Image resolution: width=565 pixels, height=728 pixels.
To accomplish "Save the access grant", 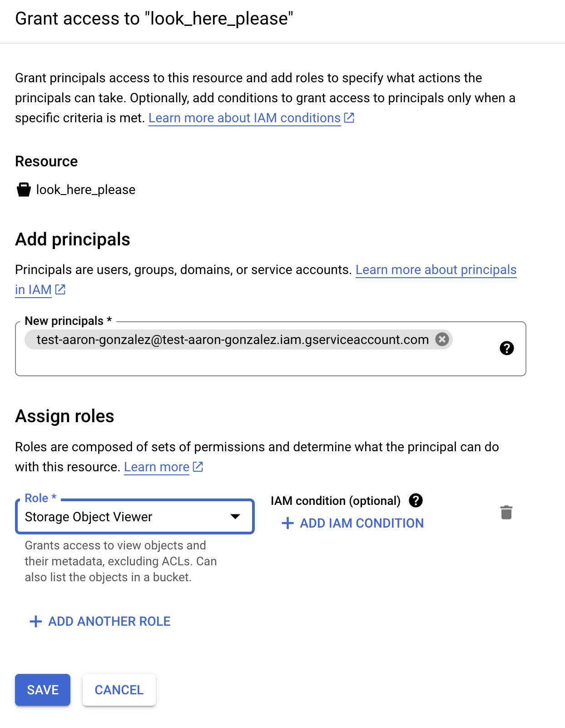I will pyautogui.click(x=43, y=689).
